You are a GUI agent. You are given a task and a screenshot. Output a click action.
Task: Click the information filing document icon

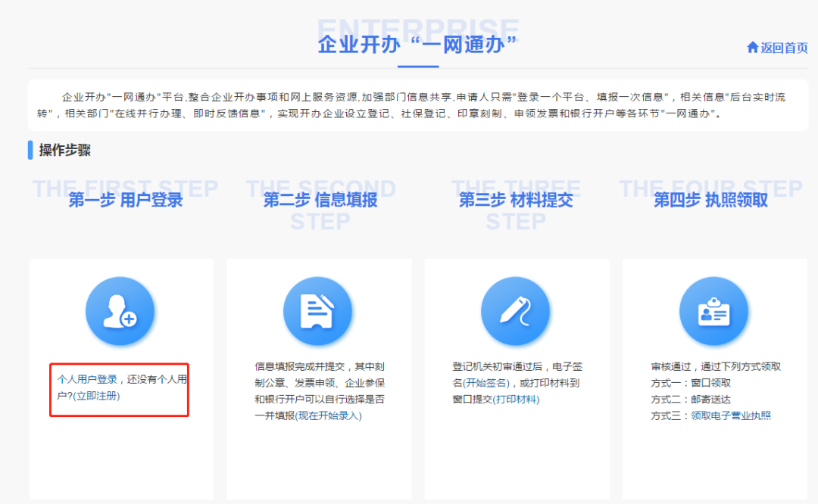point(318,311)
